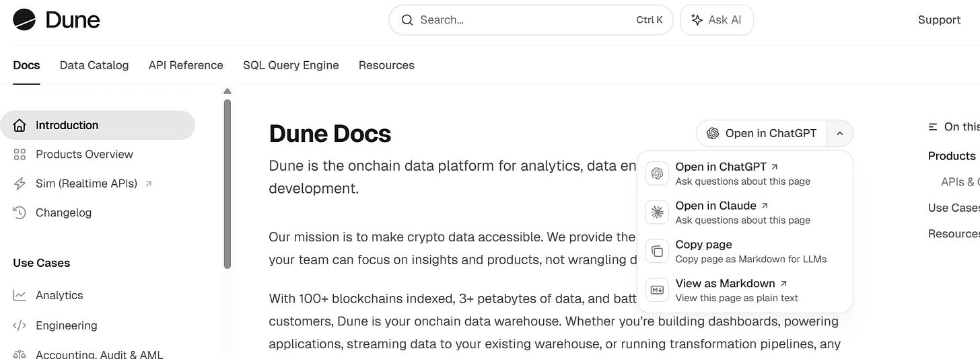Viewport: 980px width, 359px height.
Task: Collapse the Open in ChatGPT dropdown chevron
Action: pyautogui.click(x=839, y=133)
